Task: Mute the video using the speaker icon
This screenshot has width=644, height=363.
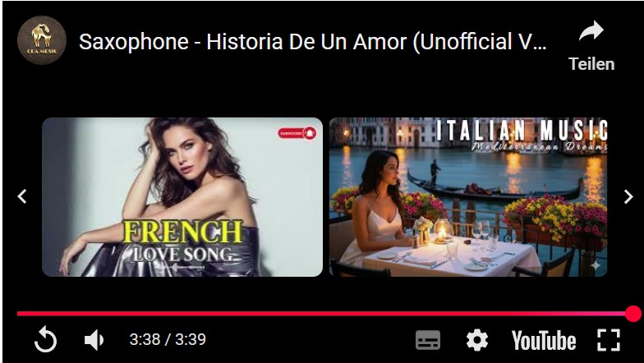Action: click(94, 340)
